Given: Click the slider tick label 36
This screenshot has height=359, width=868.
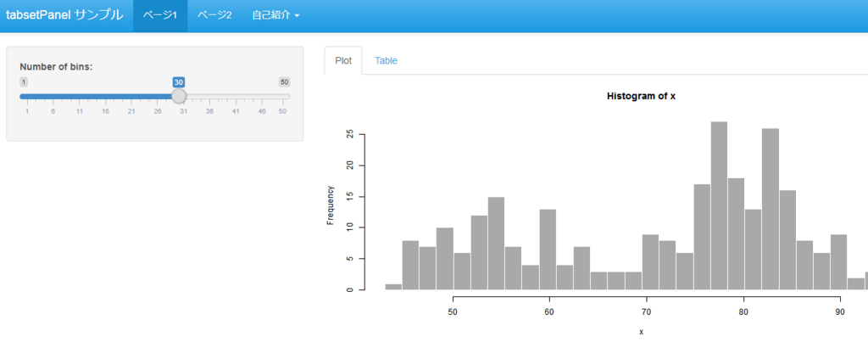Looking at the screenshot, I should pos(210,111).
